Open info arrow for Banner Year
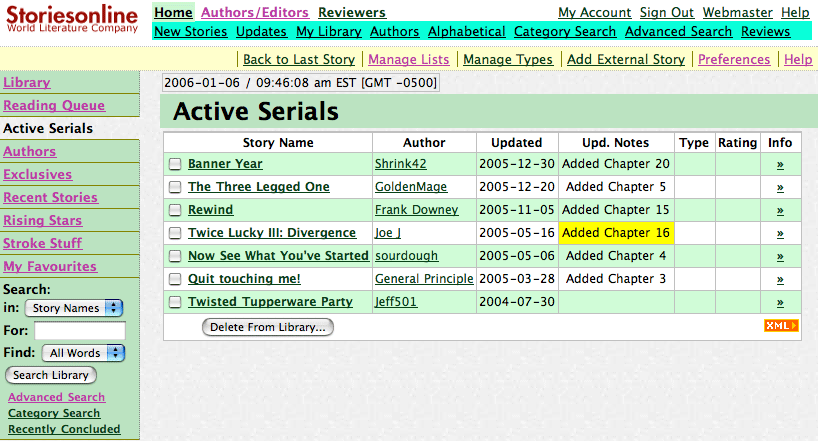This screenshot has width=818, height=441. (780, 164)
